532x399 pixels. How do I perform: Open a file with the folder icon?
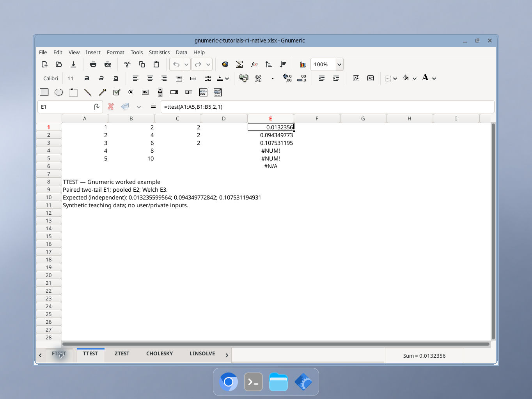[59, 64]
